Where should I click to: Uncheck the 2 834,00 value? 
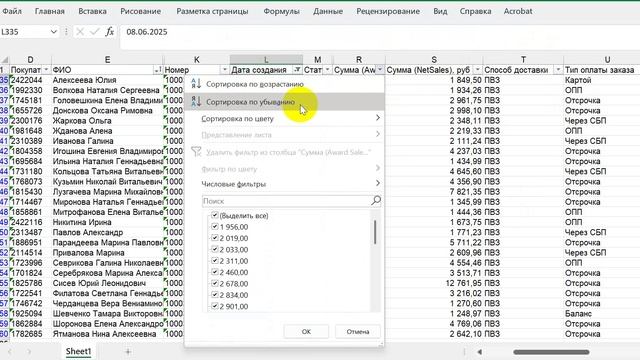coord(215,295)
